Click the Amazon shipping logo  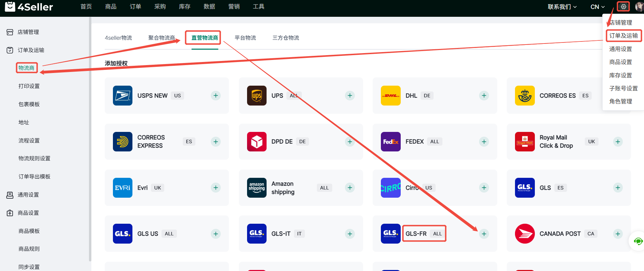tap(257, 188)
